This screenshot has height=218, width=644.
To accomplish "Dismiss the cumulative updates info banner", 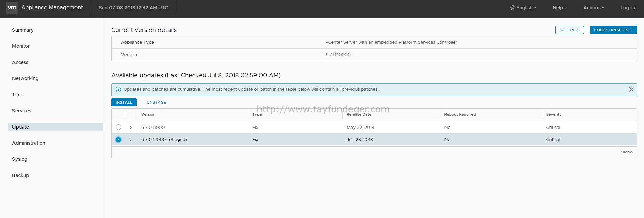I will click(x=631, y=90).
